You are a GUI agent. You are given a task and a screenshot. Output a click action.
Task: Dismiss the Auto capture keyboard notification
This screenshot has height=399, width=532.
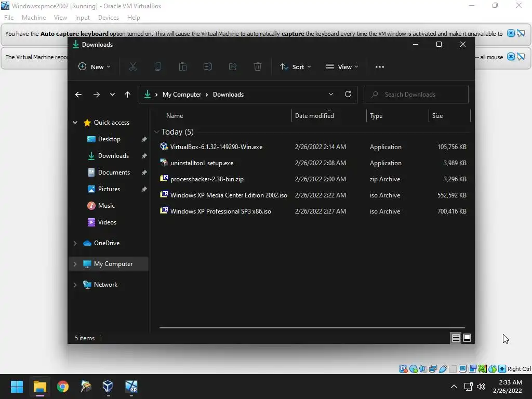[x=511, y=33]
